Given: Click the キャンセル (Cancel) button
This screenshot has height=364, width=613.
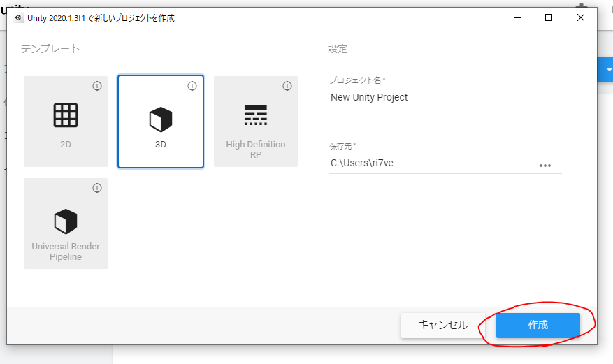Looking at the screenshot, I should click(x=443, y=325).
